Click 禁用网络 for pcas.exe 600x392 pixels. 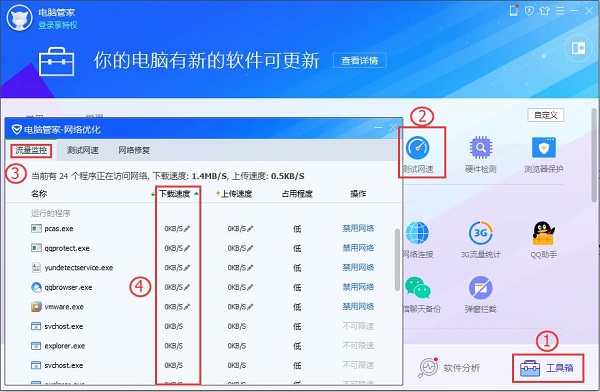point(358,229)
